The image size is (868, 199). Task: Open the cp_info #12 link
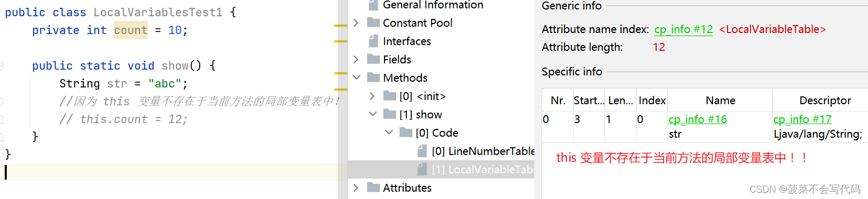tap(684, 29)
